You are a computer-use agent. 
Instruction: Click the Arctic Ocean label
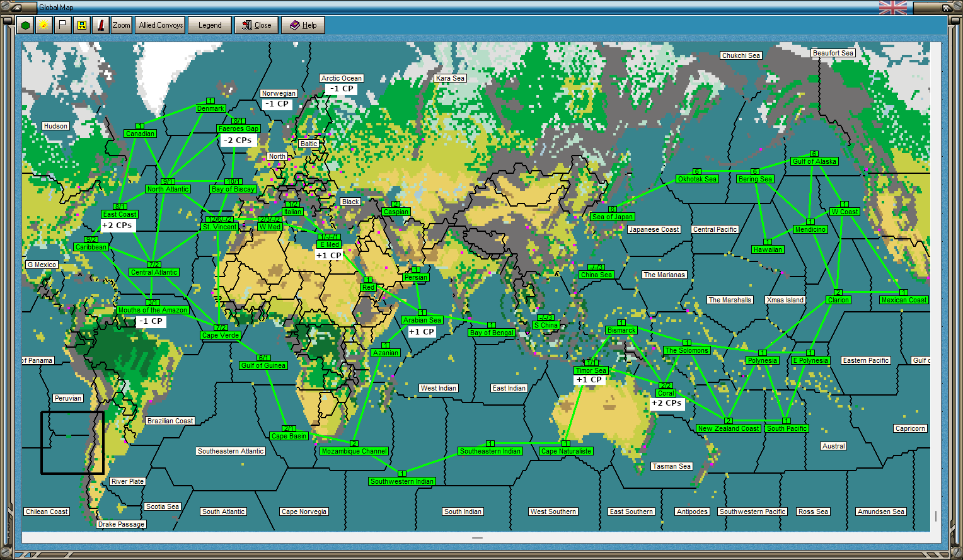coord(342,78)
